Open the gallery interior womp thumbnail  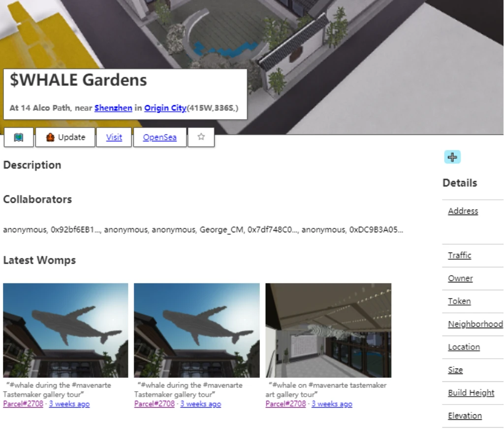328,330
